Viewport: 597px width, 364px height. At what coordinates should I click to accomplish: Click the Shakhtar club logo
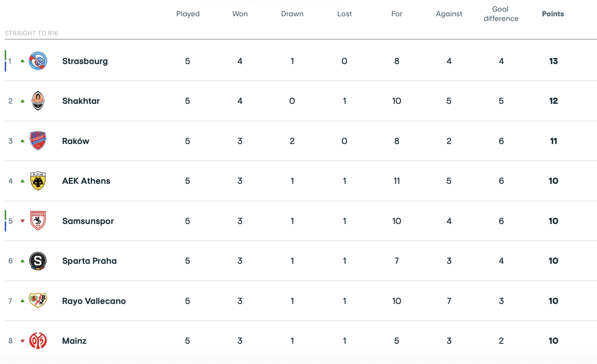[38, 101]
